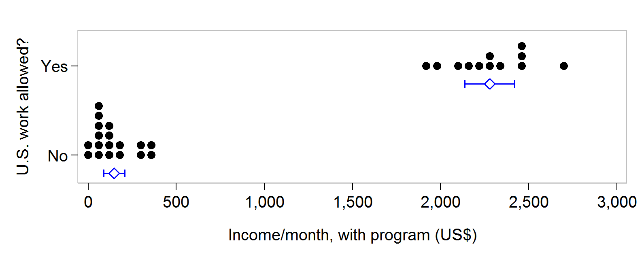Click the 'Yes' y-axis label

54,66
